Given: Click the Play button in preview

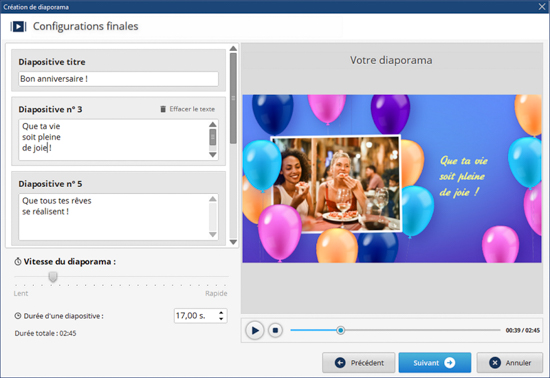Looking at the screenshot, I should tap(255, 330).
